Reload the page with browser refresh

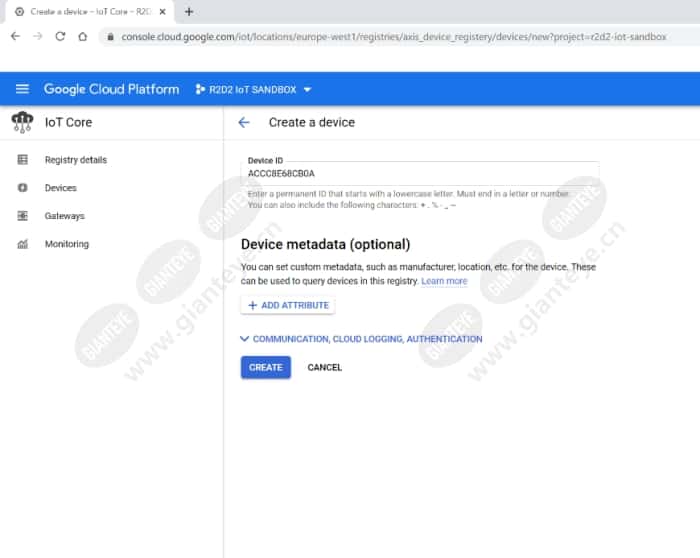(60, 37)
